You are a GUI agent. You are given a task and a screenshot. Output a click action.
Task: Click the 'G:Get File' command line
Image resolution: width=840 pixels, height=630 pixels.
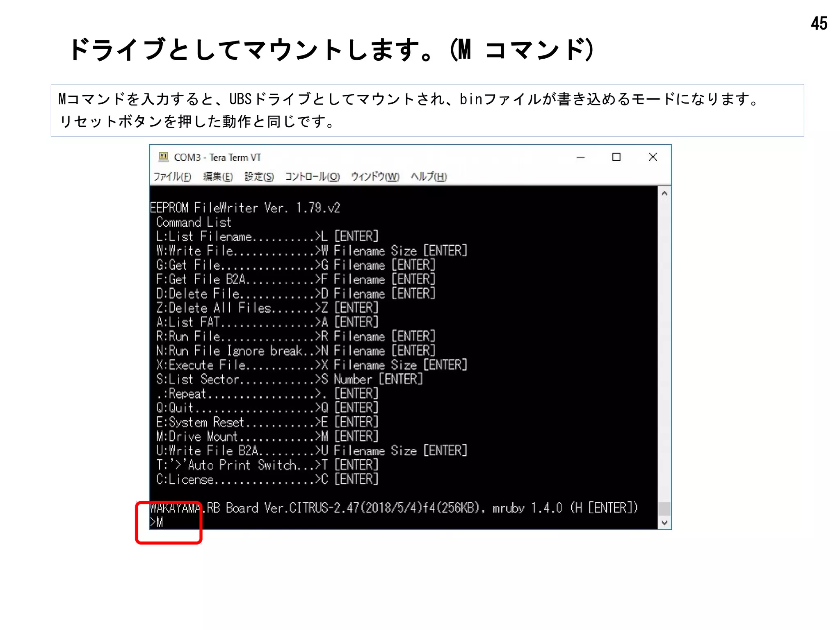[296, 265]
